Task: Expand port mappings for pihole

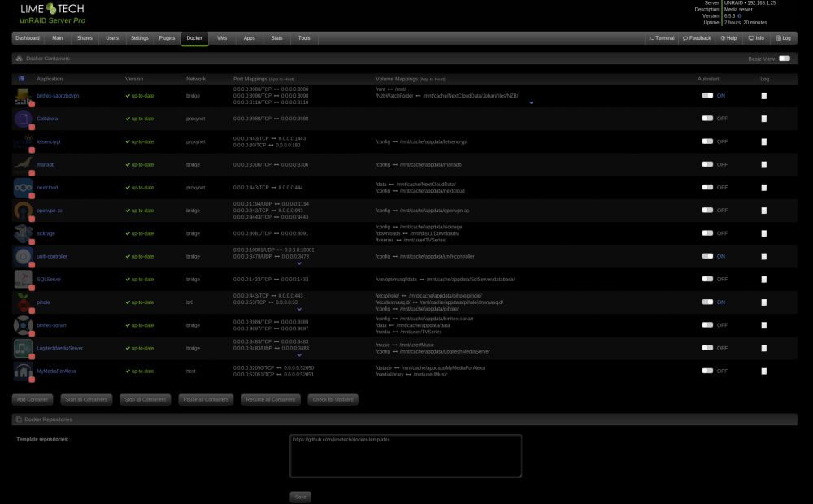Action: pos(299,309)
